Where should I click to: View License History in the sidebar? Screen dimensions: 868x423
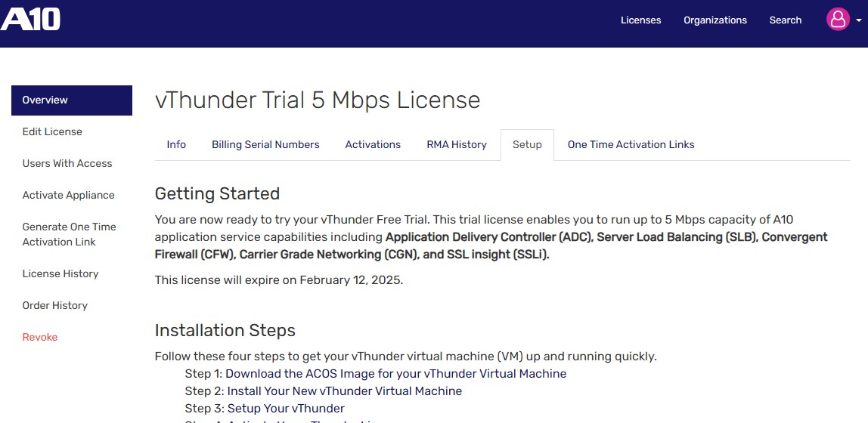[x=60, y=273]
